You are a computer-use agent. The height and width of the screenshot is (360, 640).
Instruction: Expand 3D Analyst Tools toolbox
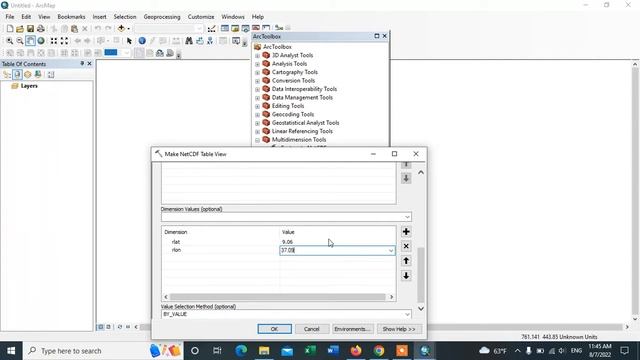click(257, 56)
